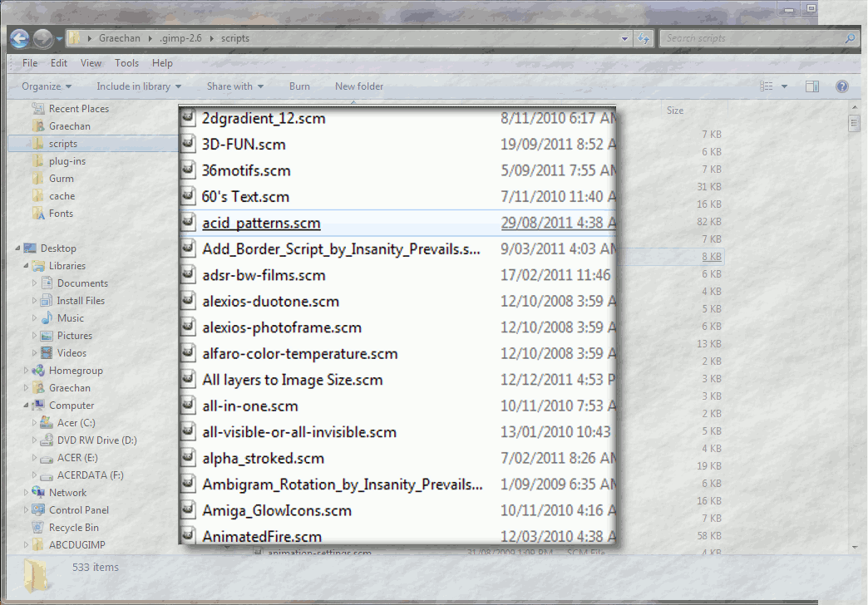Viewport: 868px width, 605px height.
Task: Click the search magnifier icon
Action: [851, 38]
